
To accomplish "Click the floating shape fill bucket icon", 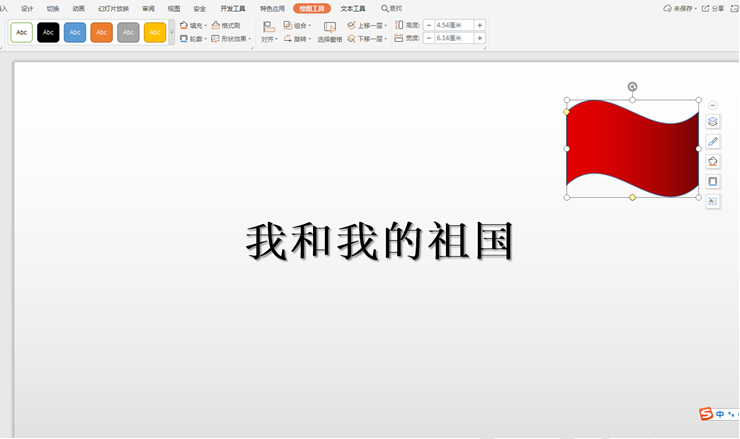I will [x=713, y=161].
